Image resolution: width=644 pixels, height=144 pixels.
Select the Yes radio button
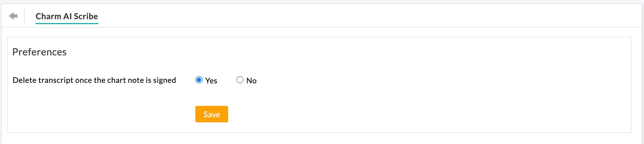(x=199, y=80)
